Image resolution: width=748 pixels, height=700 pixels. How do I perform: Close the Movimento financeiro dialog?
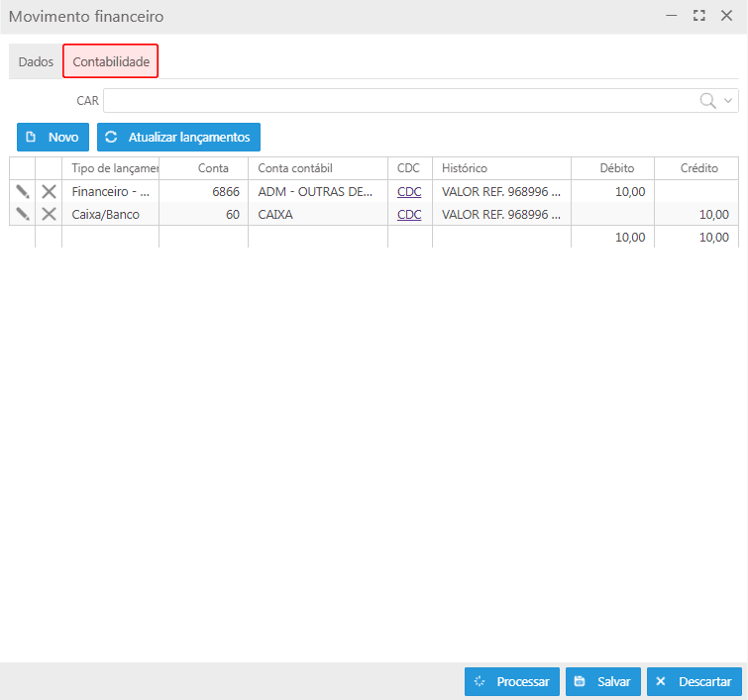point(726,16)
